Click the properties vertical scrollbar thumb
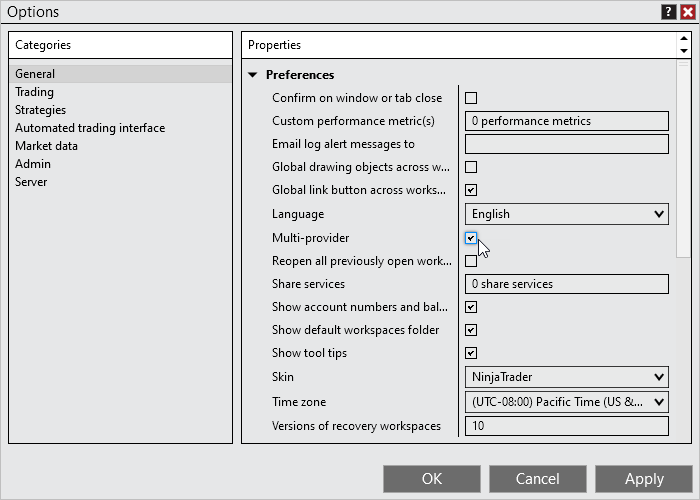 [683, 158]
